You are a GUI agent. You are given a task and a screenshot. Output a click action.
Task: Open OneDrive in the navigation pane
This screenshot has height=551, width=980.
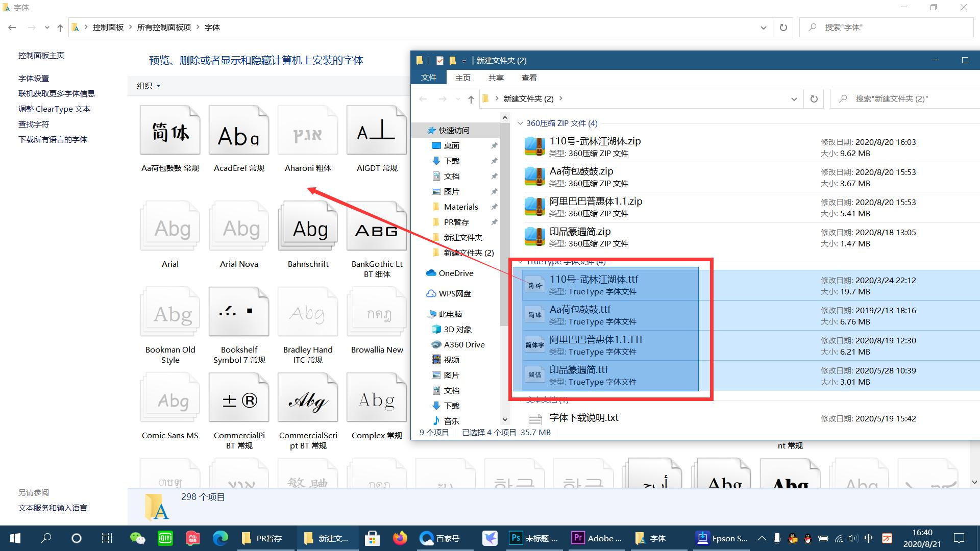click(455, 273)
